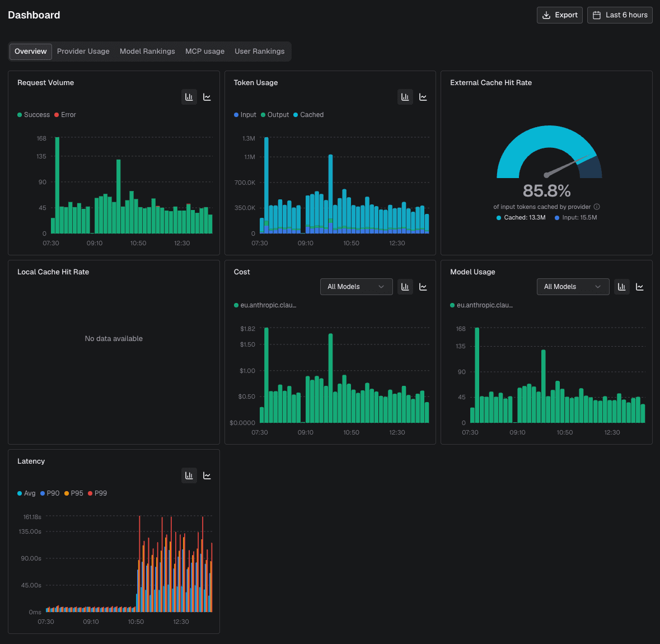660x644 pixels.
Task: Click the Local Cache Hit Rate panel title
Action: [x=53, y=272]
